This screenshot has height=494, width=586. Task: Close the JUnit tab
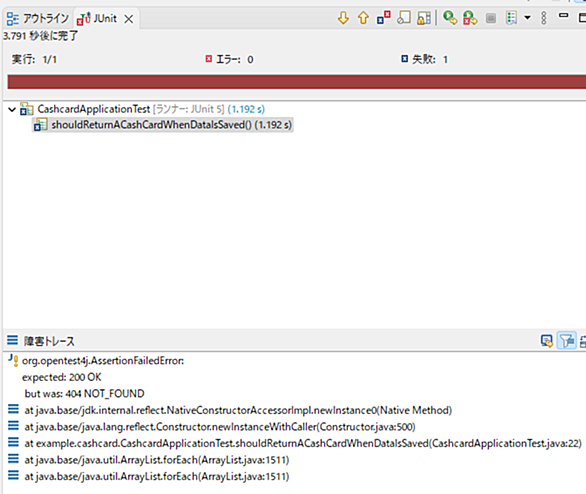point(129,19)
